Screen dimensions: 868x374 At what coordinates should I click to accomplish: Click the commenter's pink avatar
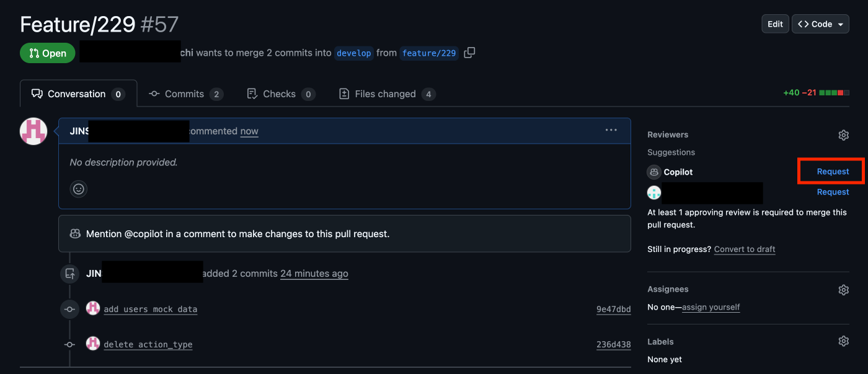click(x=33, y=131)
